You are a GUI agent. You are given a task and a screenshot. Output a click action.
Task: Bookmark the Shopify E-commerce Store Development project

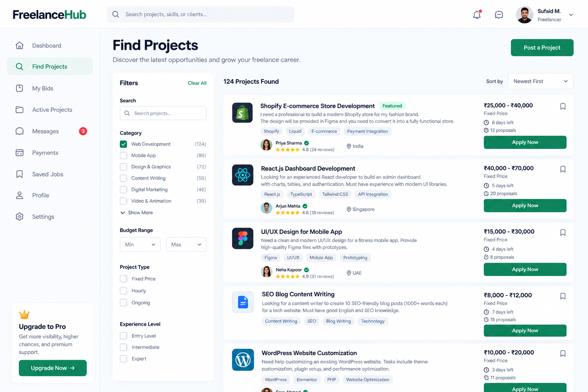(563, 106)
